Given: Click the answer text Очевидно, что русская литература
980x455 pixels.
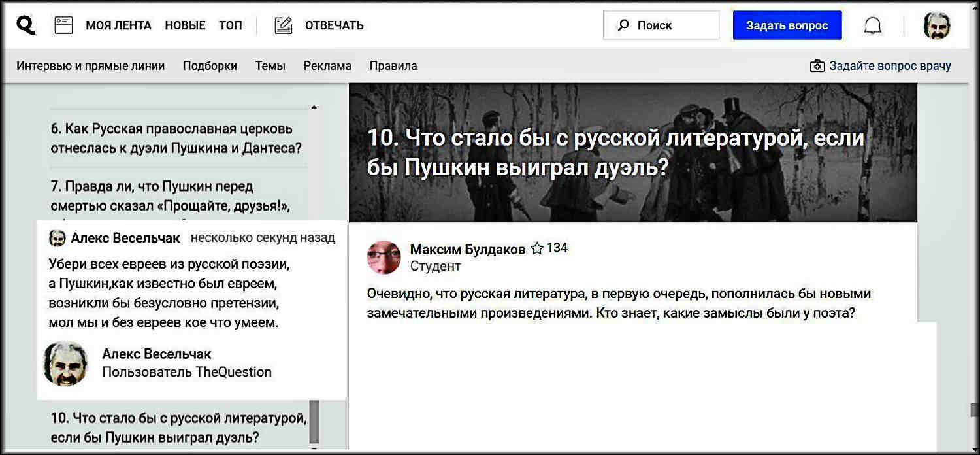Looking at the screenshot, I should click(x=619, y=303).
